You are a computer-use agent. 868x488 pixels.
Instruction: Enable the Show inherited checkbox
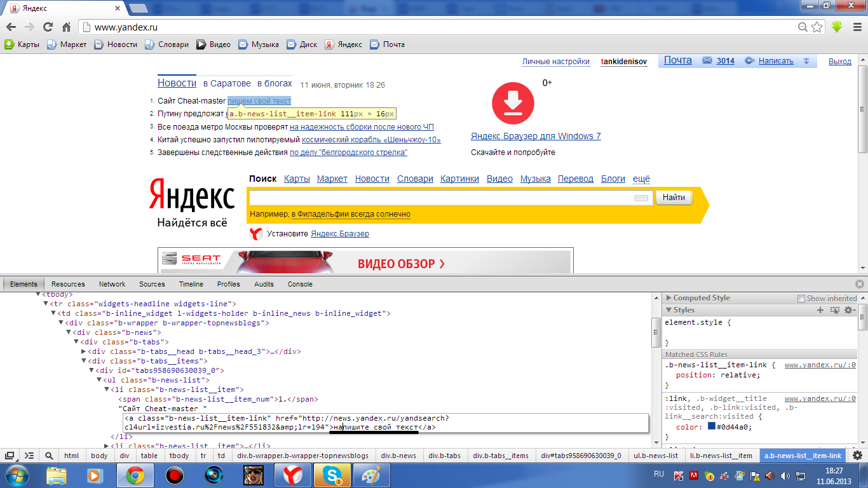(x=801, y=298)
